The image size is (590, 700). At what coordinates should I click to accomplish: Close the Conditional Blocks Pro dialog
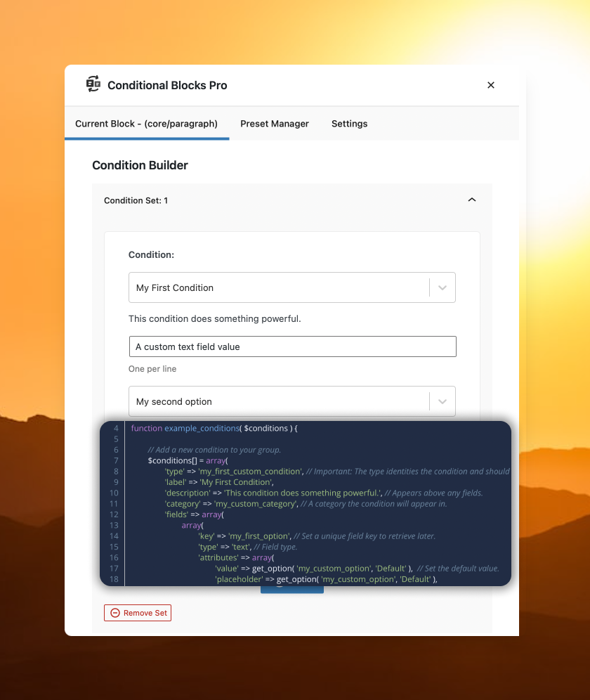coord(490,85)
